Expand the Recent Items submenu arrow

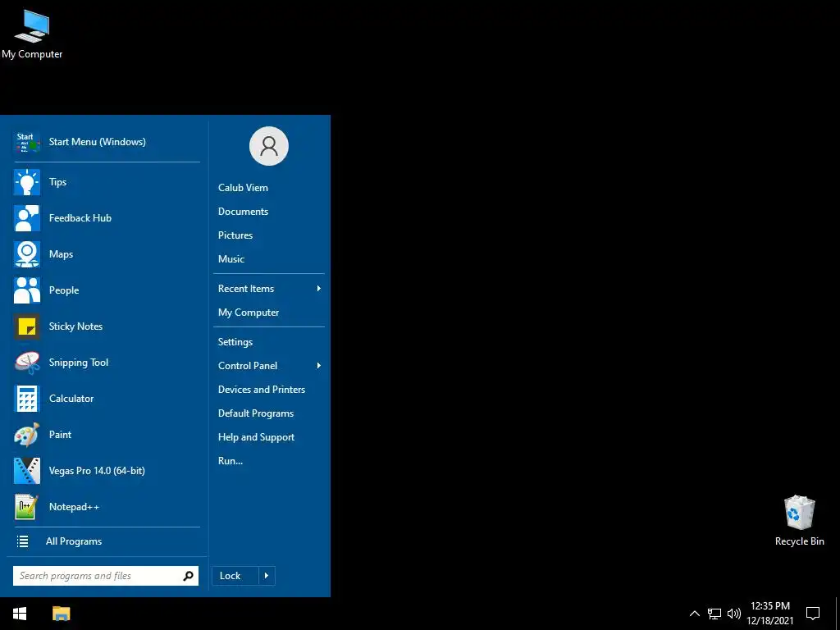319,289
